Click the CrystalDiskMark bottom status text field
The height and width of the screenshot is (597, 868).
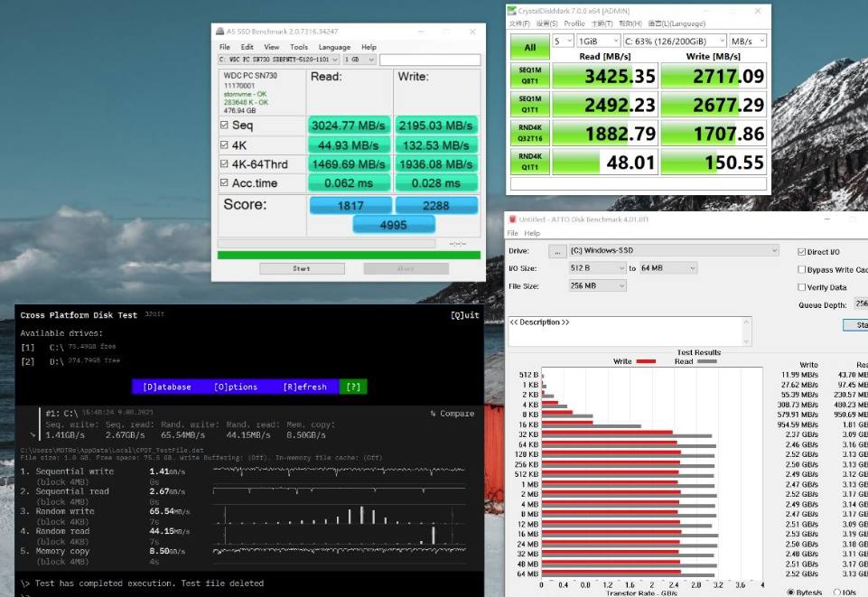tap(639, 183)
